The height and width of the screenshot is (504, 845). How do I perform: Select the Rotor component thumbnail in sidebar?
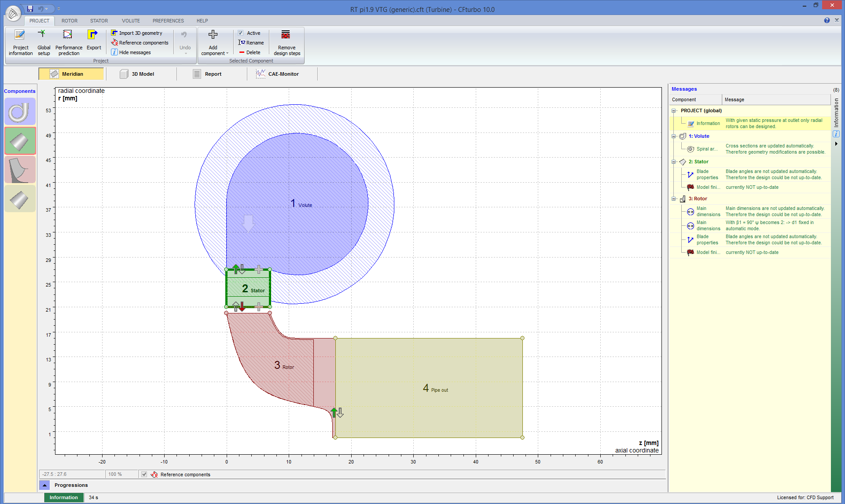(20, 170)
